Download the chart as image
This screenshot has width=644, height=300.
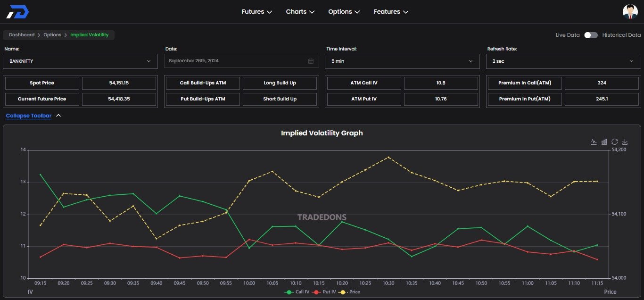click(x=625, y=142)
